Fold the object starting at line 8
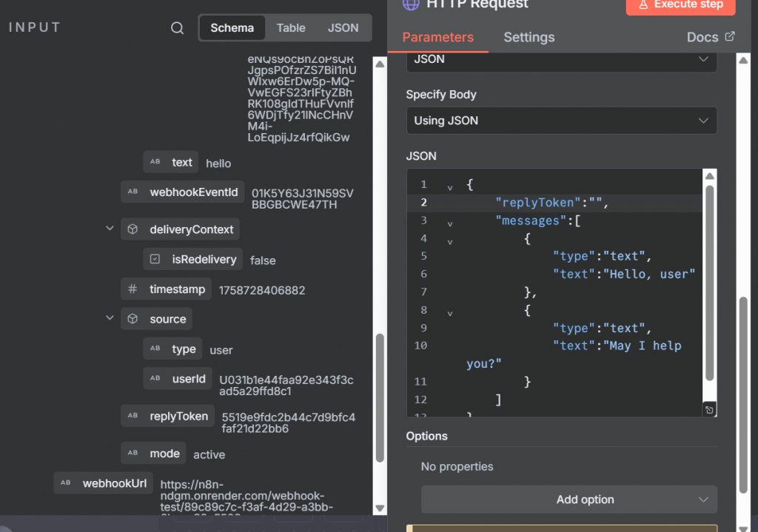The image size is (758, 532). click(450, 313)
